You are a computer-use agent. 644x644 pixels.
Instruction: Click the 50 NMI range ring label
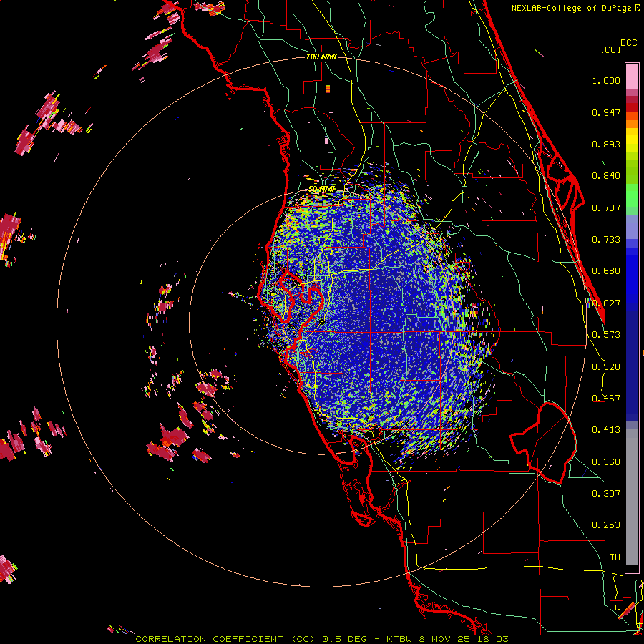click(321, 189)
